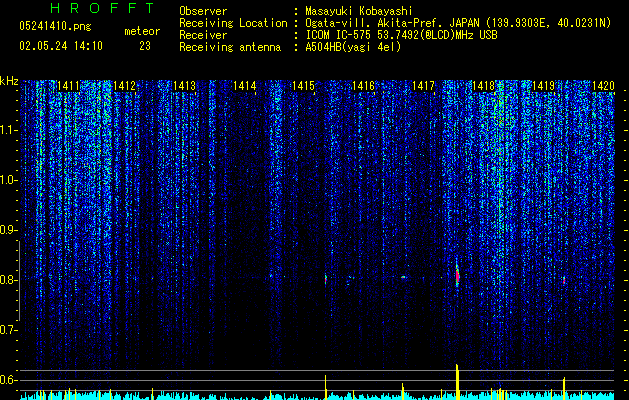Click the red meteor echo after 1415
The width and height of the screenshot is (629, 400).
[326, 279]
